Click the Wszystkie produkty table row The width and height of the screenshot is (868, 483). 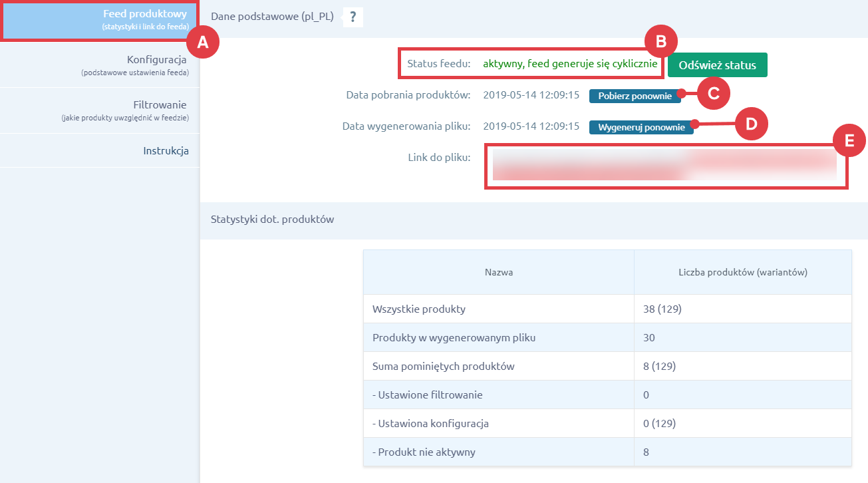(x=499, y=308)
